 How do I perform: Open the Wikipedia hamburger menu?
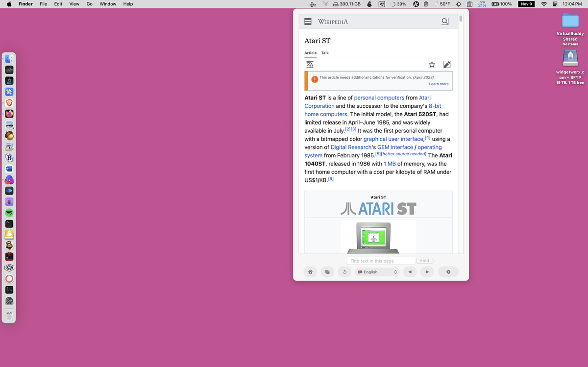click(308, 22)
